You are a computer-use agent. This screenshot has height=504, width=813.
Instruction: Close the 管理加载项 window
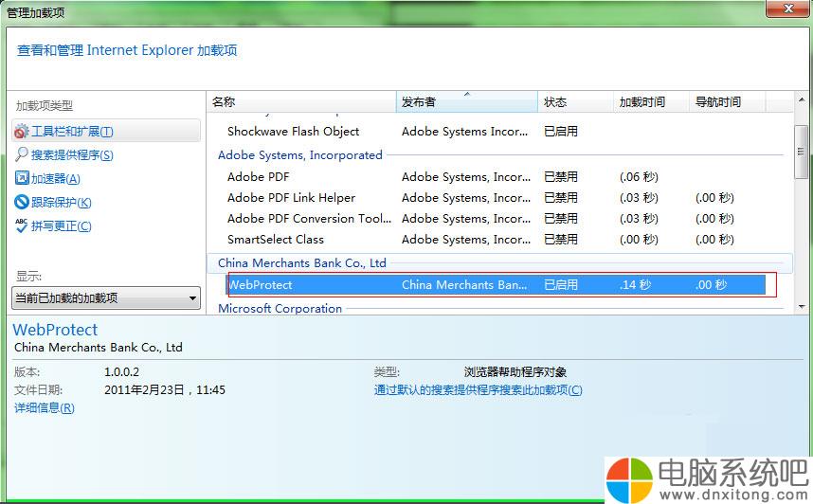click(x=788, y=9)
